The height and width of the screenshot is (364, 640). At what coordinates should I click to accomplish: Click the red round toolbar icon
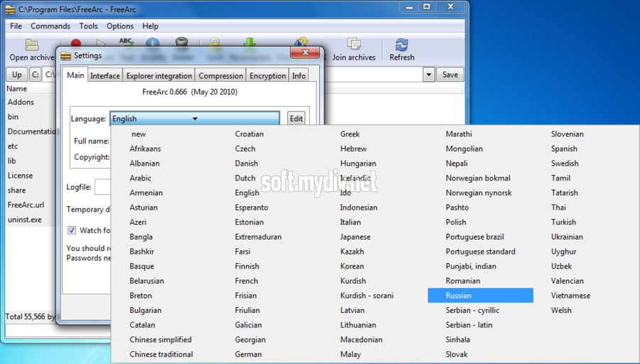pos(76,43)
